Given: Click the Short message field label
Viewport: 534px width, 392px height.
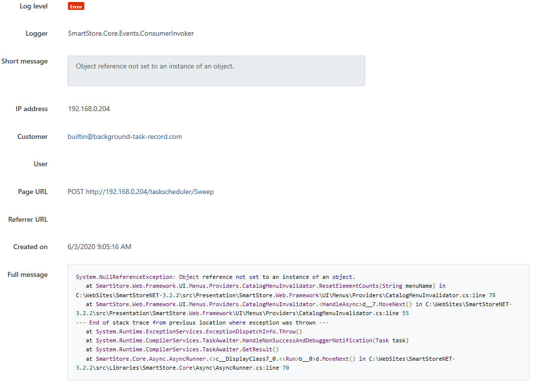Looking at the screenshot, I should tap(25, 61).
